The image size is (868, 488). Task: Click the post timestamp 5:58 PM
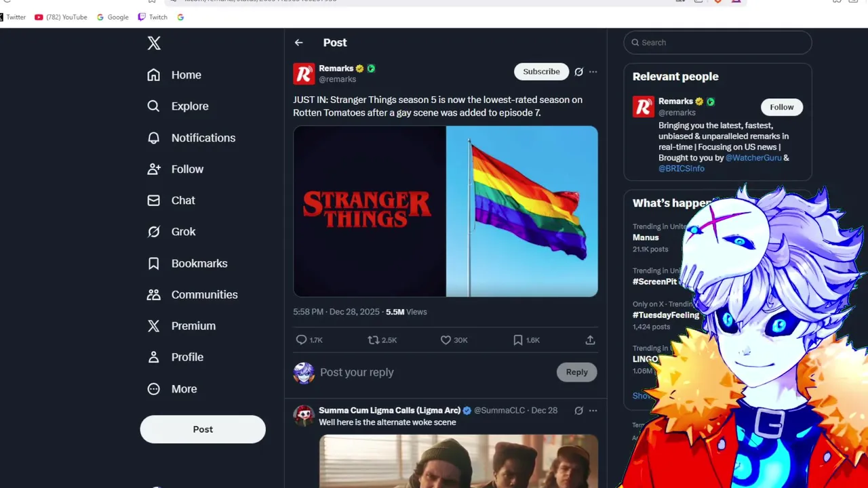(x=336, y=312)
